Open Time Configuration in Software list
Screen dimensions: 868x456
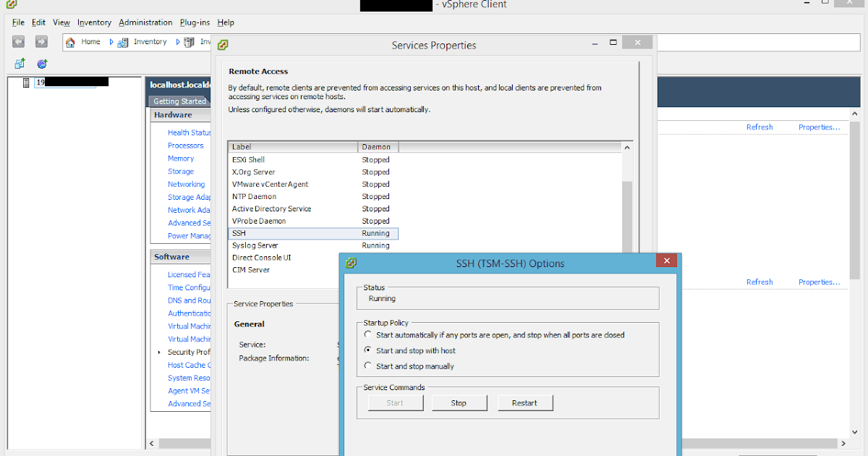[x=190, y=287]
